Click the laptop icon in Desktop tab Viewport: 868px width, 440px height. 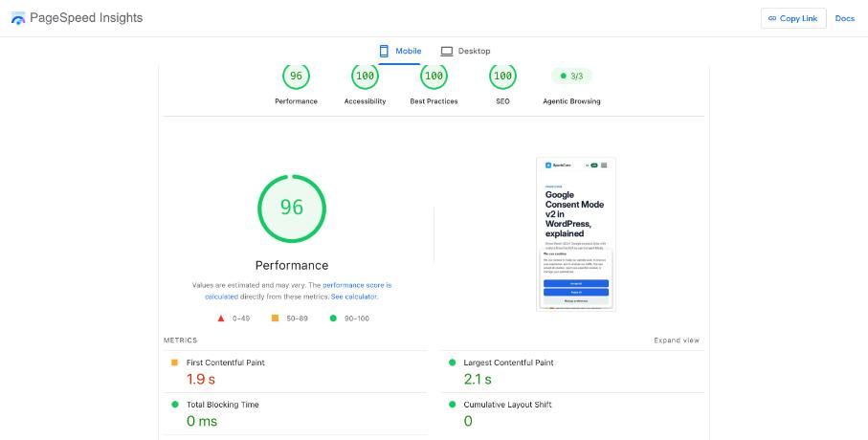(447, 52)
